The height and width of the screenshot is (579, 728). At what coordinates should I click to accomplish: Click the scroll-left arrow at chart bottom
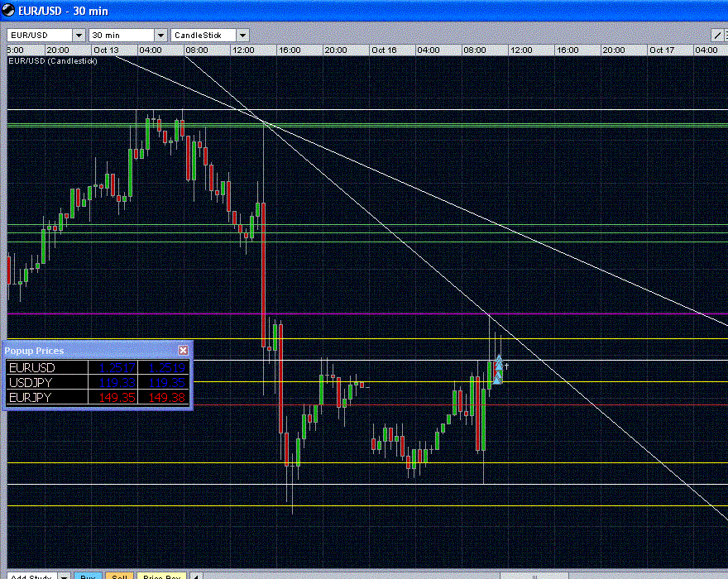[x=195, y=577]
